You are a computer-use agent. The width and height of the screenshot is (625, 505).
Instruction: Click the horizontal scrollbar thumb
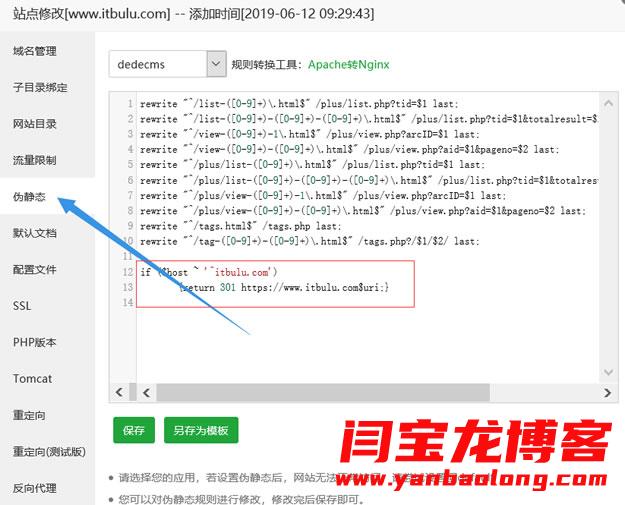click(323, 393)
